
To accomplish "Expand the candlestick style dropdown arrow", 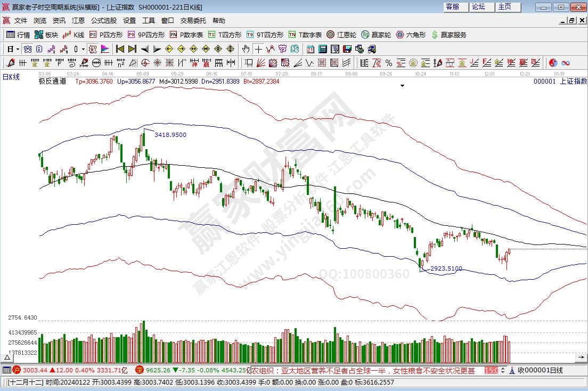I will 83,49.
